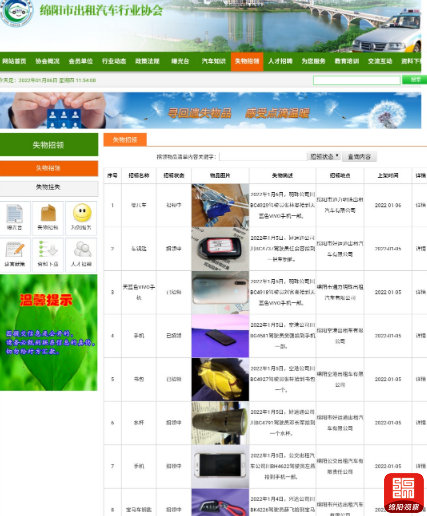Click the 宝马车钥匙 item name
Image resolution: width=427 pixels, height=516 pixels.
139,510
